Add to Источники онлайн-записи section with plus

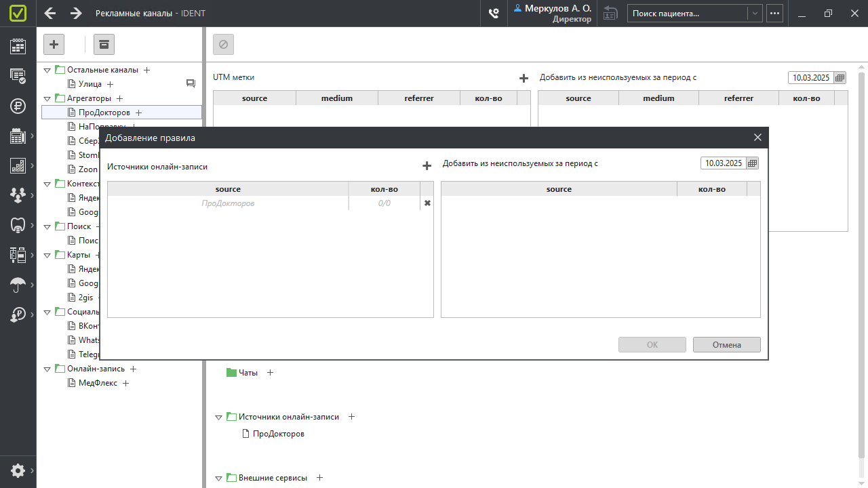point(351,417)
